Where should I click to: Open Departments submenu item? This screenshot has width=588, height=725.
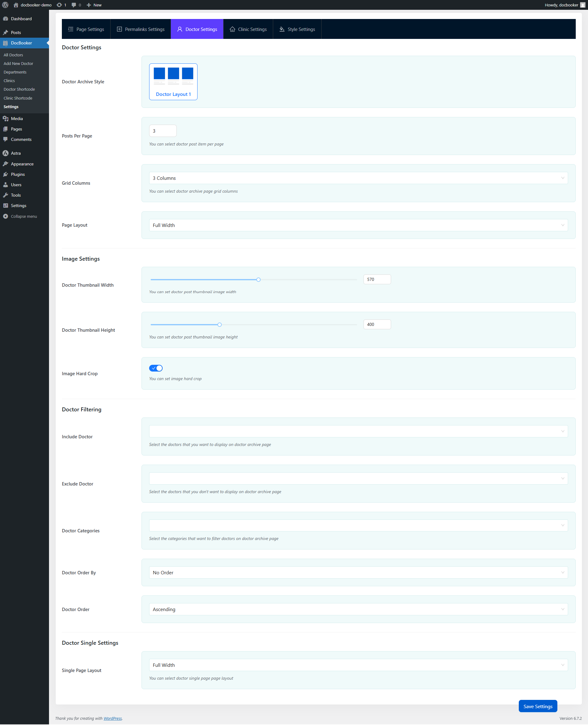(x=15, y=72)
